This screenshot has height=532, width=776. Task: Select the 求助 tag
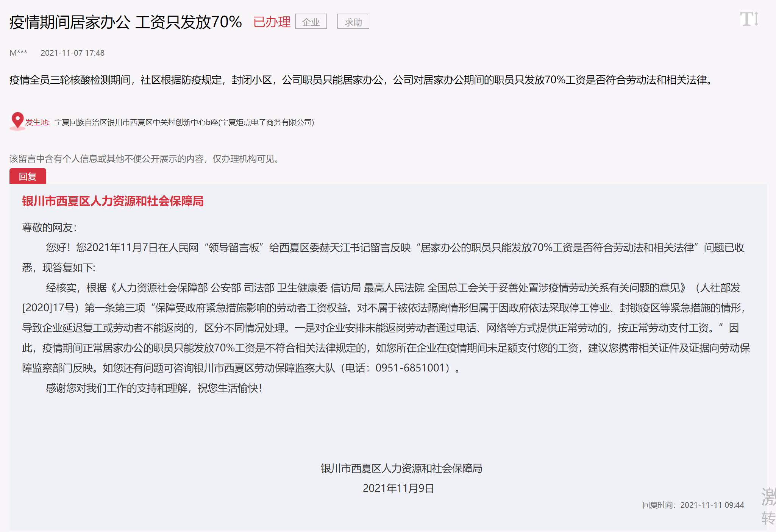pos(353,22)
